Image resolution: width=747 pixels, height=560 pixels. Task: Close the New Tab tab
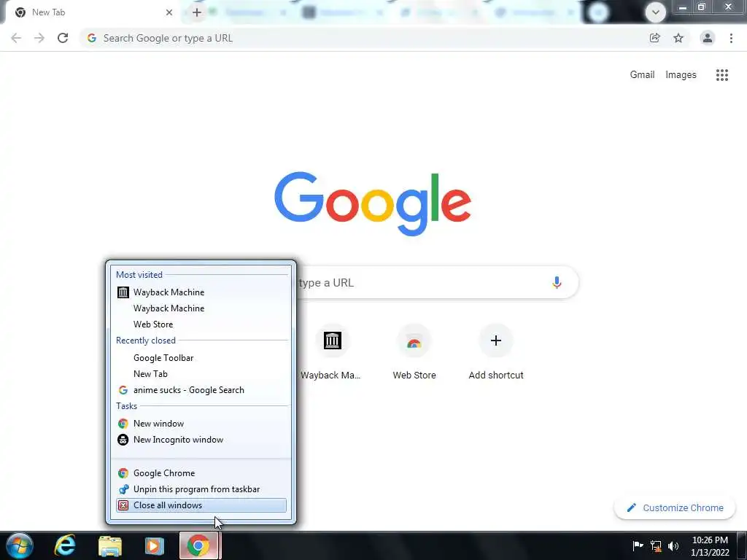click(x=169, y=12)
